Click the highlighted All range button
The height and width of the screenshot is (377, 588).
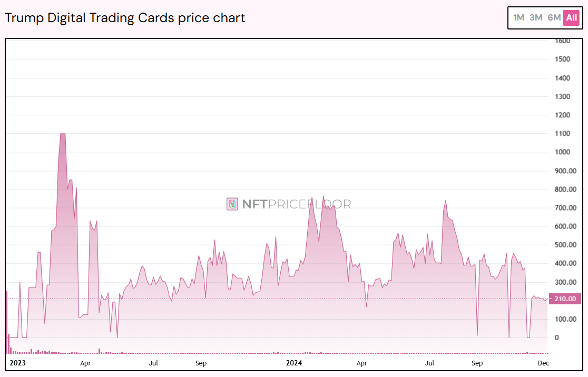tap(571, 17)
